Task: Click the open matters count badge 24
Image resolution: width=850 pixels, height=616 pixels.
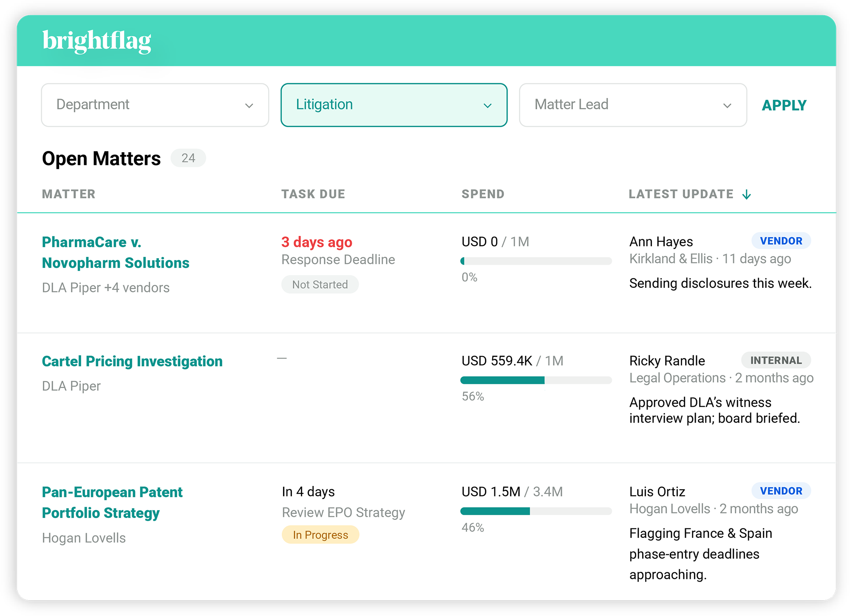Action: pyautogui.click(x=188, y=158)
